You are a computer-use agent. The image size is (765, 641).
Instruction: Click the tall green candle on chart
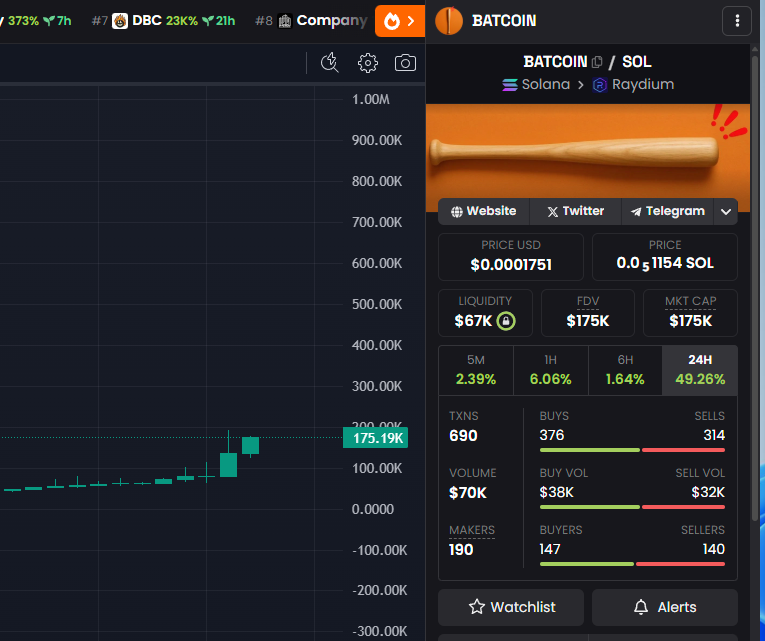pos(228,464)
